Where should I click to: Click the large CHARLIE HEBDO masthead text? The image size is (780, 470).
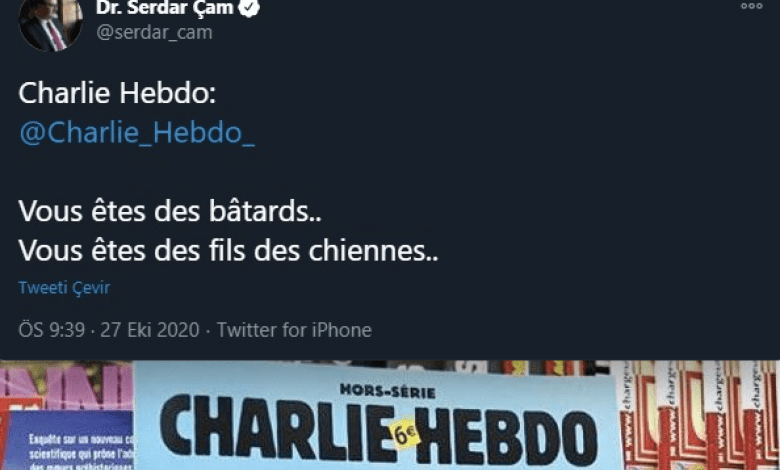tap(378, 432)
